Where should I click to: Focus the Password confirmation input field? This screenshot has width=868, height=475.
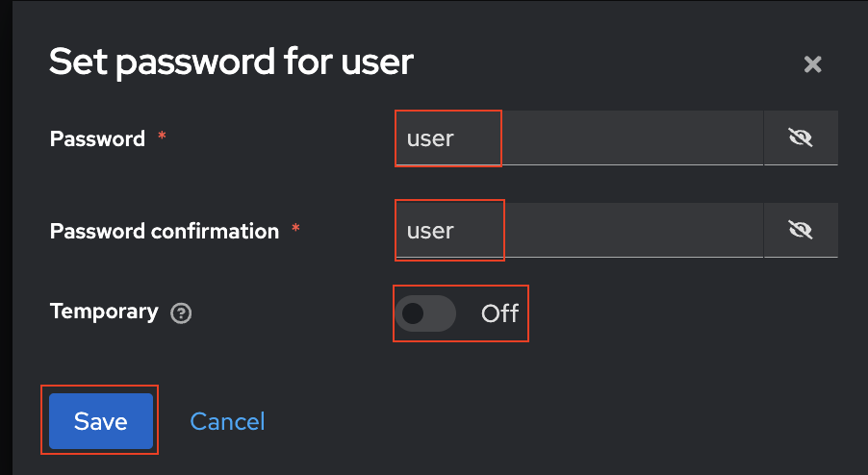pos(577,230)
